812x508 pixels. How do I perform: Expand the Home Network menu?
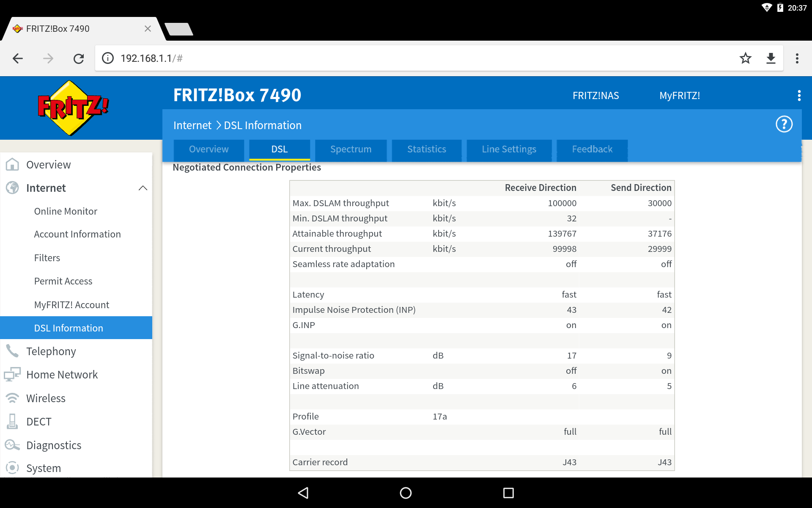click(x=62, y=375)
